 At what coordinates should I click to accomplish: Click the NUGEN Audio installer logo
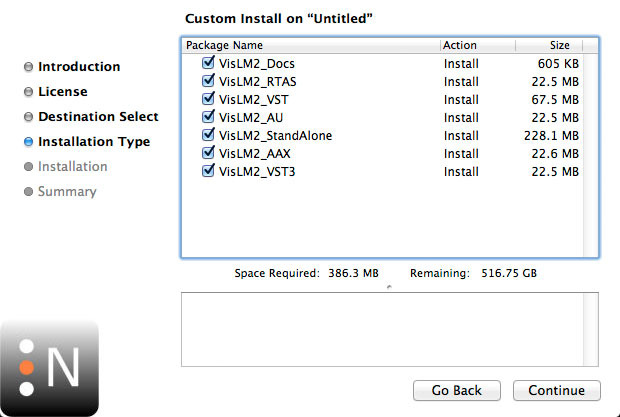pos(49,367)
